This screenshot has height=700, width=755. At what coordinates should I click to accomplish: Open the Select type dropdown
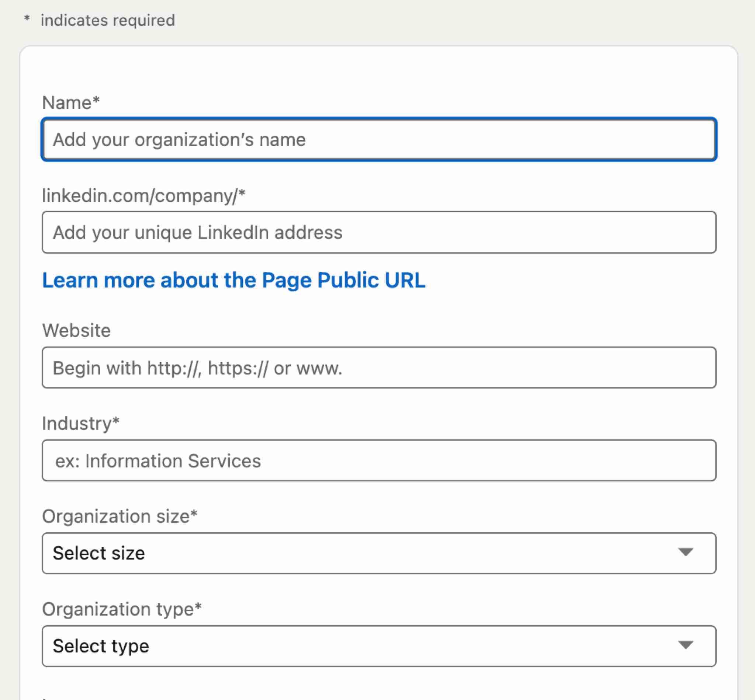tap(379, 646)
